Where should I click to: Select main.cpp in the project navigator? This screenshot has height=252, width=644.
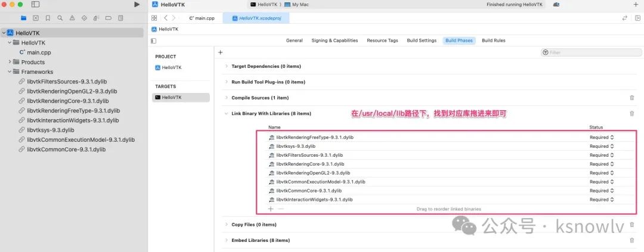35,52
